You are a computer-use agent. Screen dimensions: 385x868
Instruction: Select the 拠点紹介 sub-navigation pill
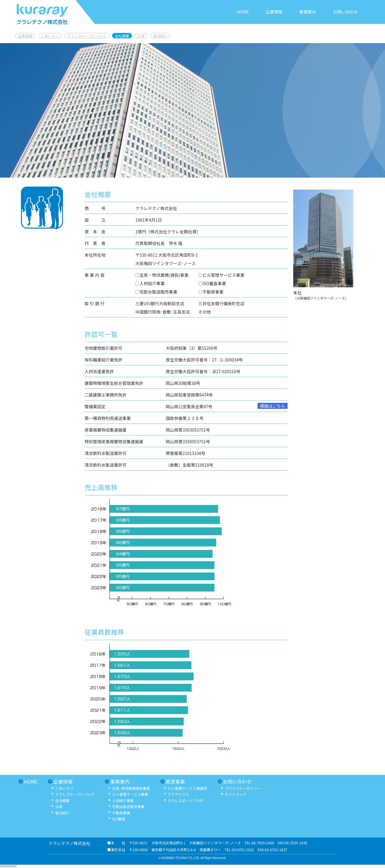[x=160, y=36]
